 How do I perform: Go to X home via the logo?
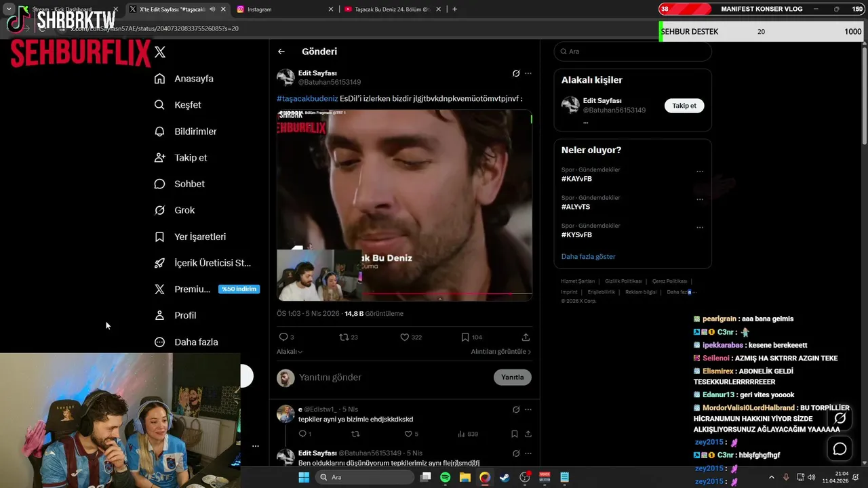pyautogui.click(x=160, y=52)
